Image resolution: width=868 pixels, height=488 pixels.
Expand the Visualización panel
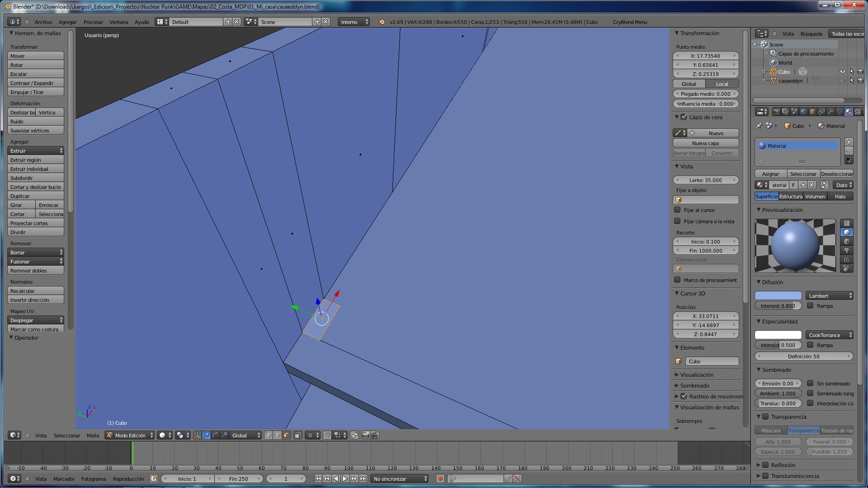tap(697, 375)
